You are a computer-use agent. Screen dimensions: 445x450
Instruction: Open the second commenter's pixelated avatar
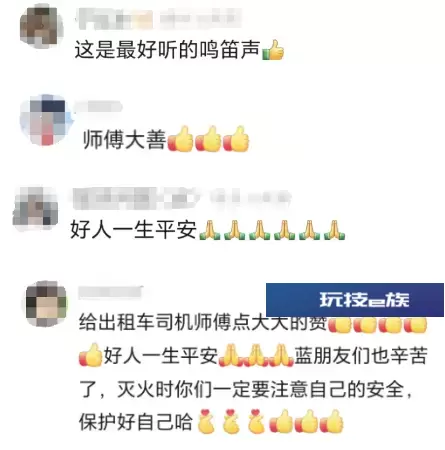(45, 120)
